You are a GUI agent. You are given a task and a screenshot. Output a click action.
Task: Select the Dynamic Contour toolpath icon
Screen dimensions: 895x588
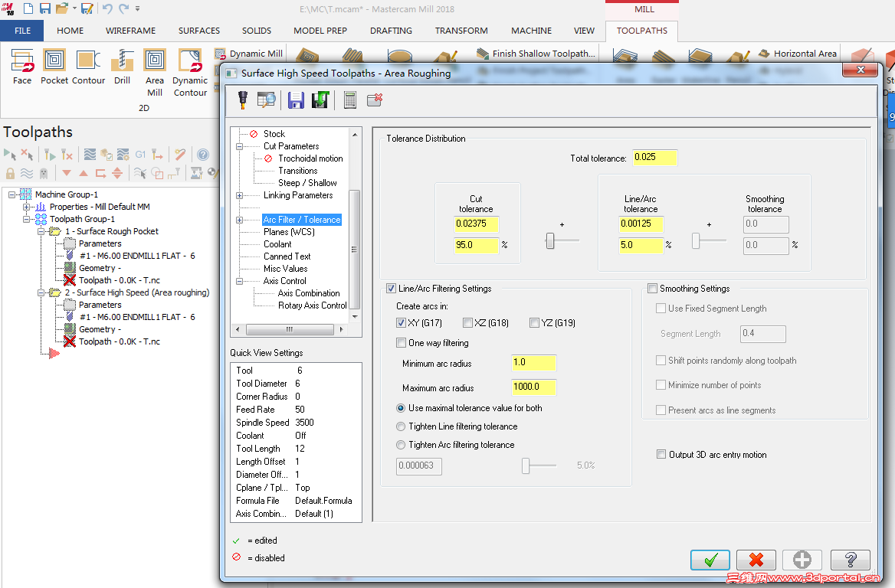190,73
